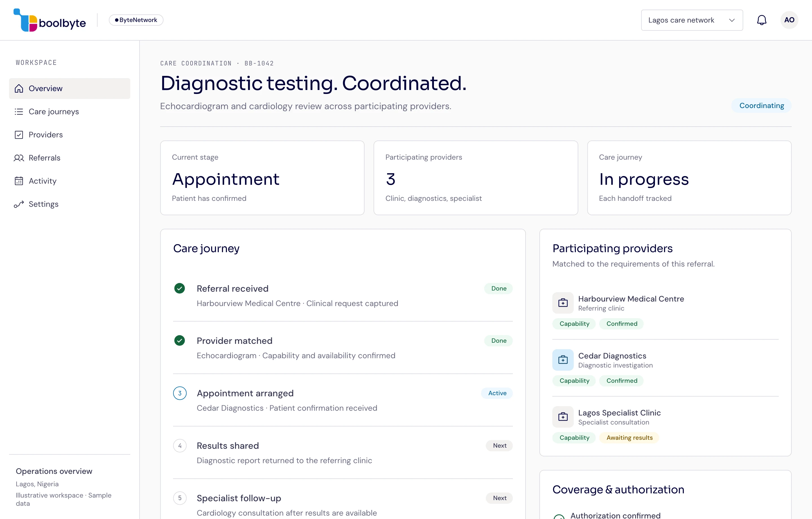Click the Authorization confirmed entry
The width and height of the screenshot is (812, 519).
coord(615,515)
